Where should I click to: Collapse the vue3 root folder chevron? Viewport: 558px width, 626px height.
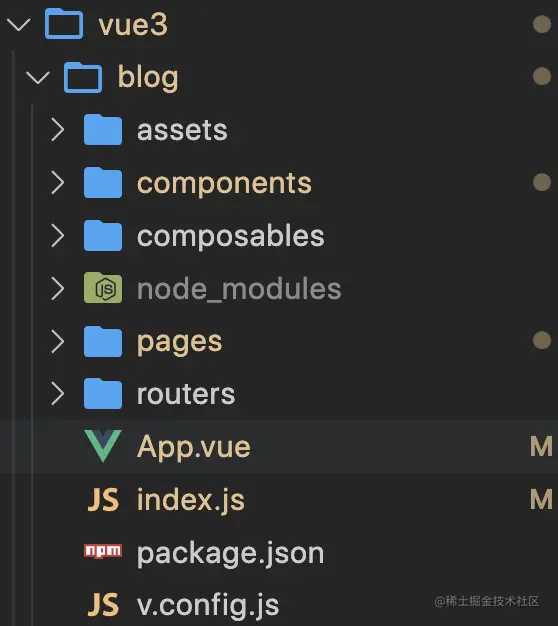(x=19, y=24)
